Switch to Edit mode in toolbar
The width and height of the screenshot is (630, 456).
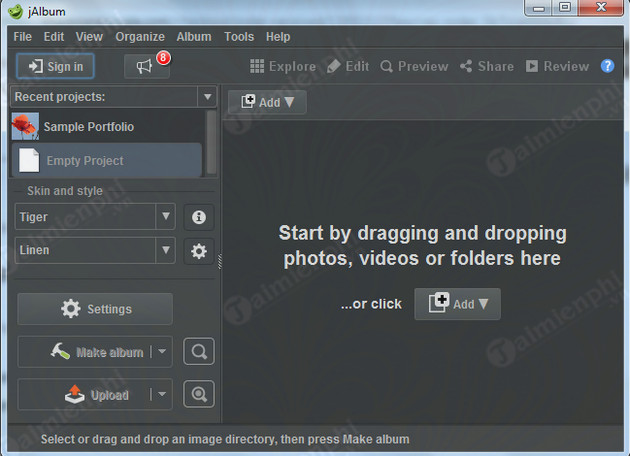click(x=348, y=66)
